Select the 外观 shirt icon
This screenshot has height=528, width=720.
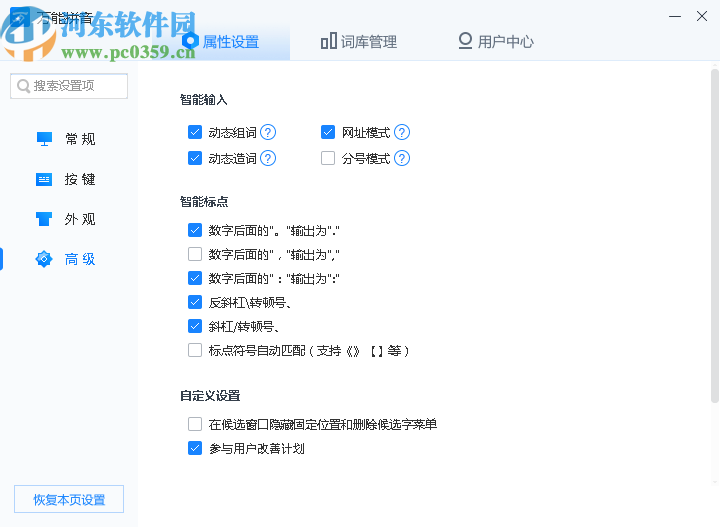coord(44,219)
